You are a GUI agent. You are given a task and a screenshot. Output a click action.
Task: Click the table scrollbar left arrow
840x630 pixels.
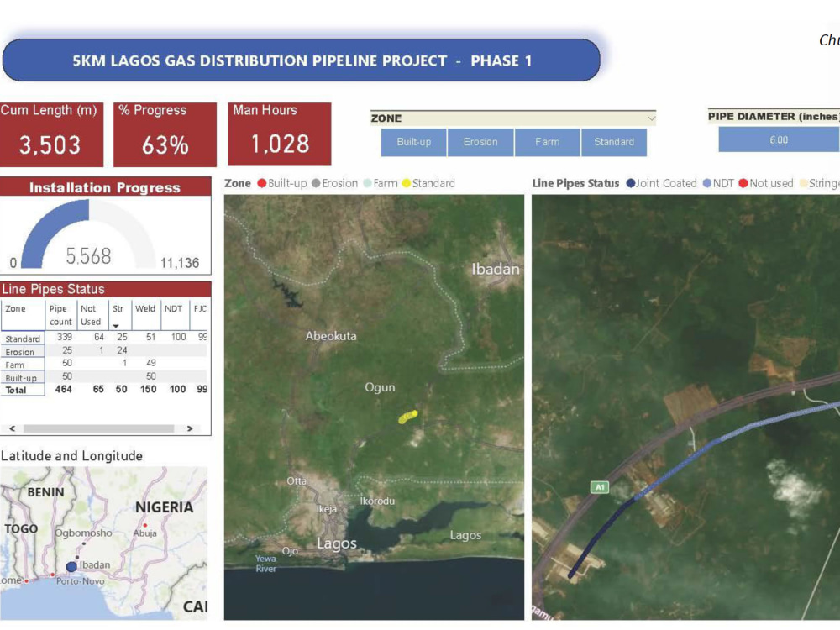click(x=13, y=428)
